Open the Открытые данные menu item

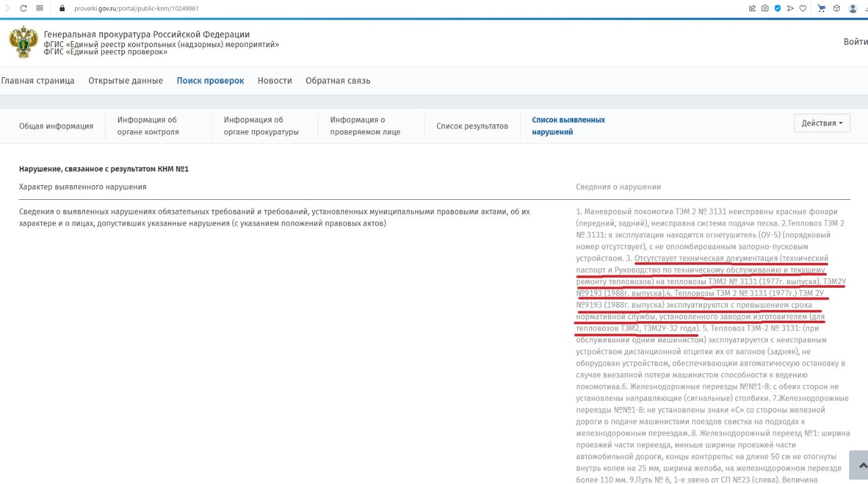(x=126, y=81)
